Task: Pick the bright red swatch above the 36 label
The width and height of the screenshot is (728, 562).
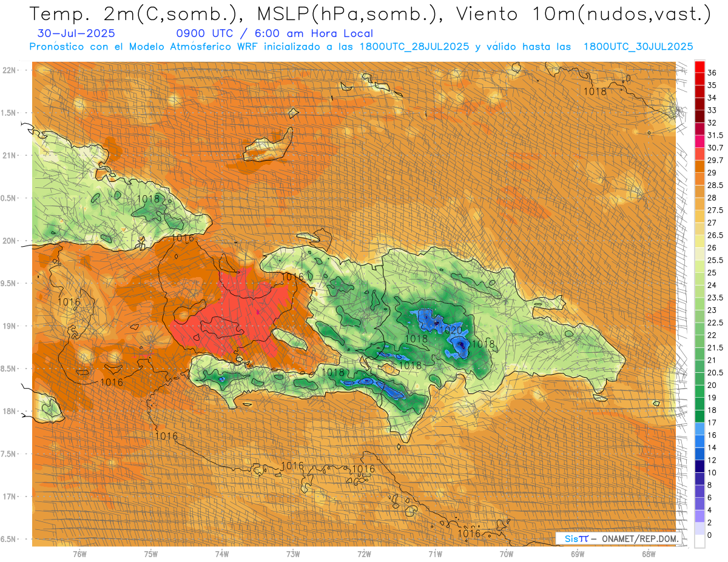Action: [699, 67]
